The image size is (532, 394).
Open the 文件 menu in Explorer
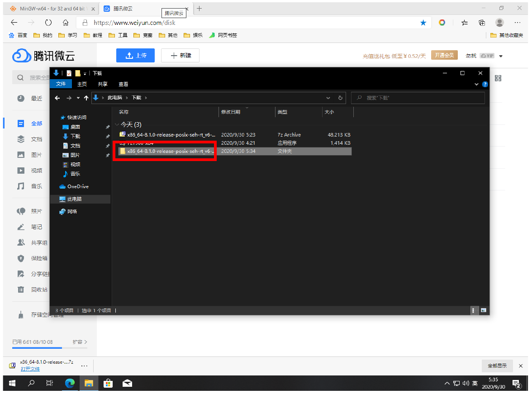[61, 84]
